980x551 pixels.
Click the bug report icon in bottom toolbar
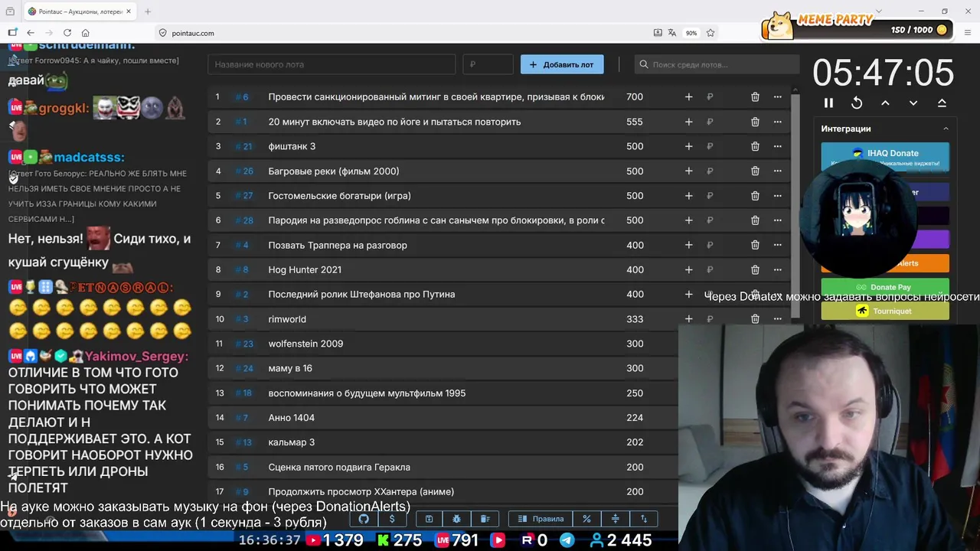(x=457, y=519)
